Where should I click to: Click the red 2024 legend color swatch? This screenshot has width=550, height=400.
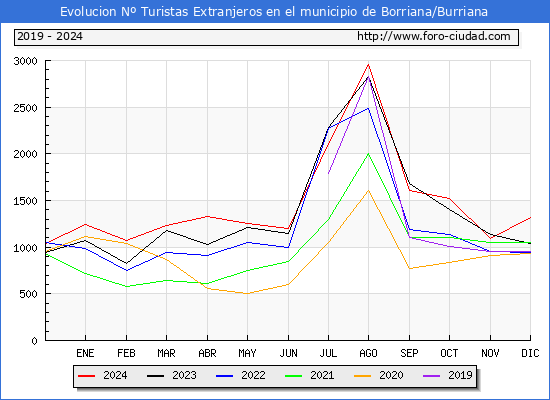[x=86, y=376]
